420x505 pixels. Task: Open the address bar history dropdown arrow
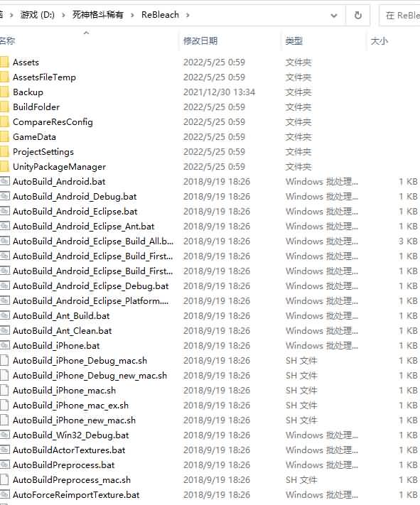(334, 15)
